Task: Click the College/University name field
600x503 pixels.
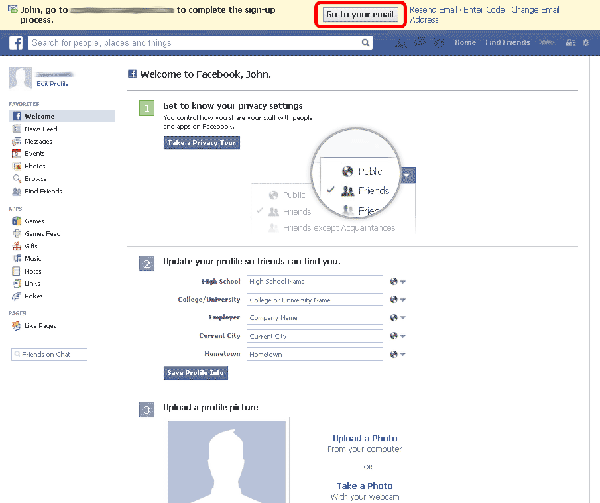Action: pos(315,300)
